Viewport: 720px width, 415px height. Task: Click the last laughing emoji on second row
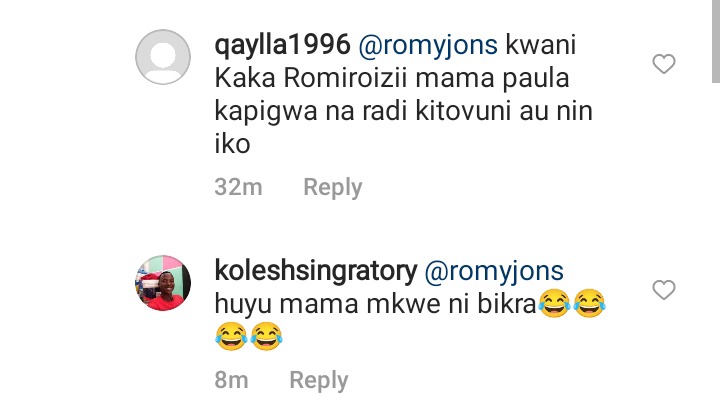click(266, 336)
